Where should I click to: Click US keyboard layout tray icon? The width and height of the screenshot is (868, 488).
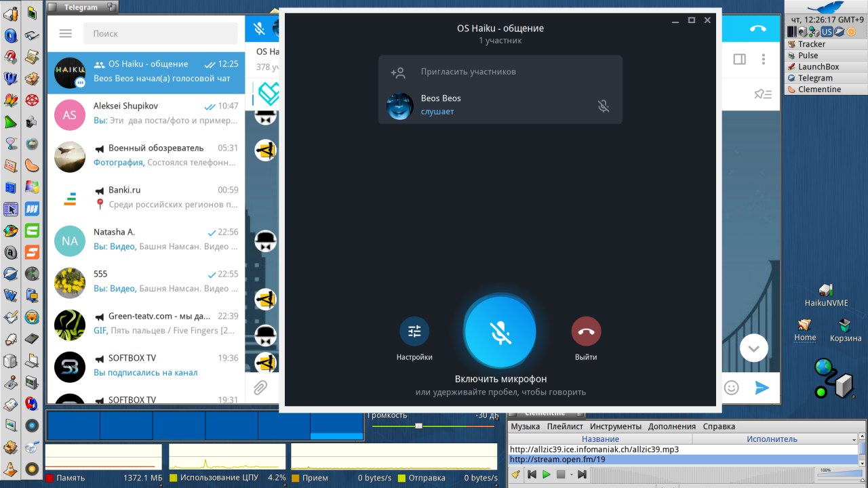(827, 32)
